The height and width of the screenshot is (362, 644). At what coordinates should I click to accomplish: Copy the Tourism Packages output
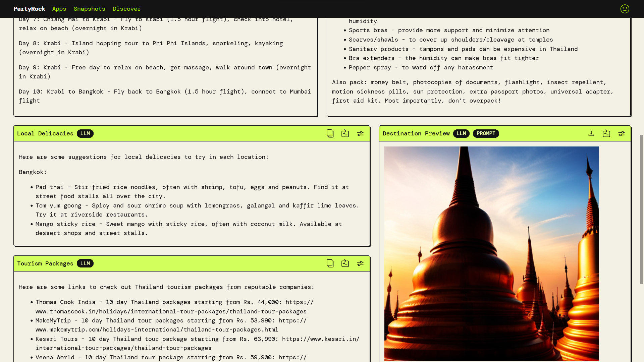click(x=330, y=263)
